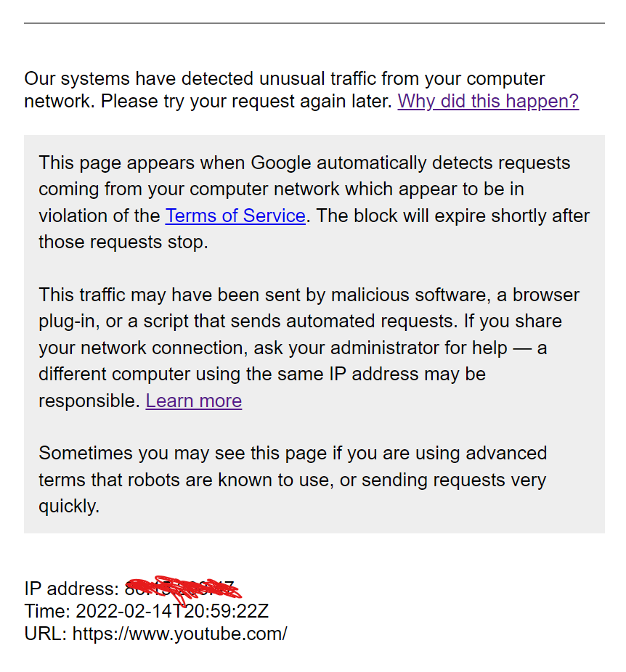Click the https://www.youtube.com/ URL text
The width and height of the screenshot is (626, 672).
point(179,634)
